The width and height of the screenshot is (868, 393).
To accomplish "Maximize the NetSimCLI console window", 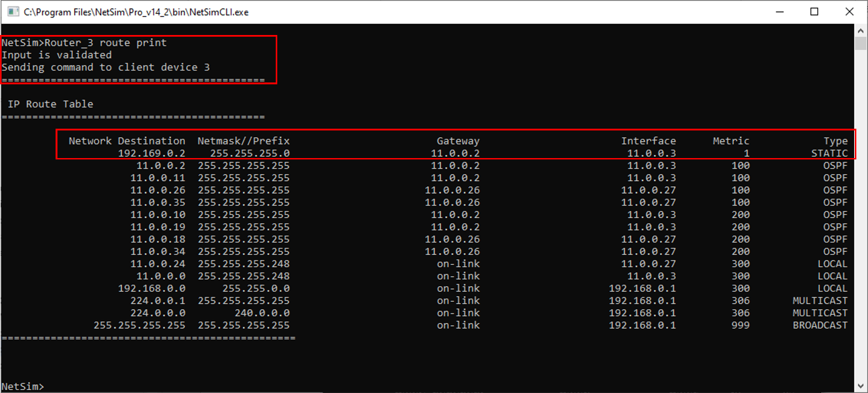I will [x=814, y=12].
